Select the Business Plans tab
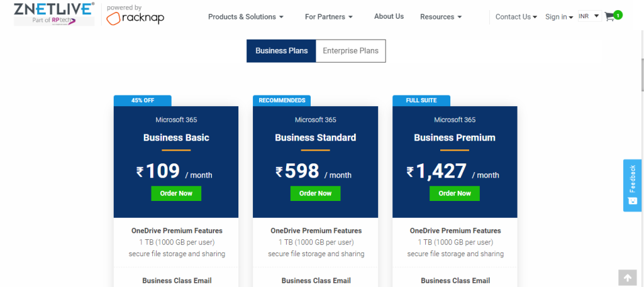This screenshot has width=644, height=287. click(x=281, y=51)
